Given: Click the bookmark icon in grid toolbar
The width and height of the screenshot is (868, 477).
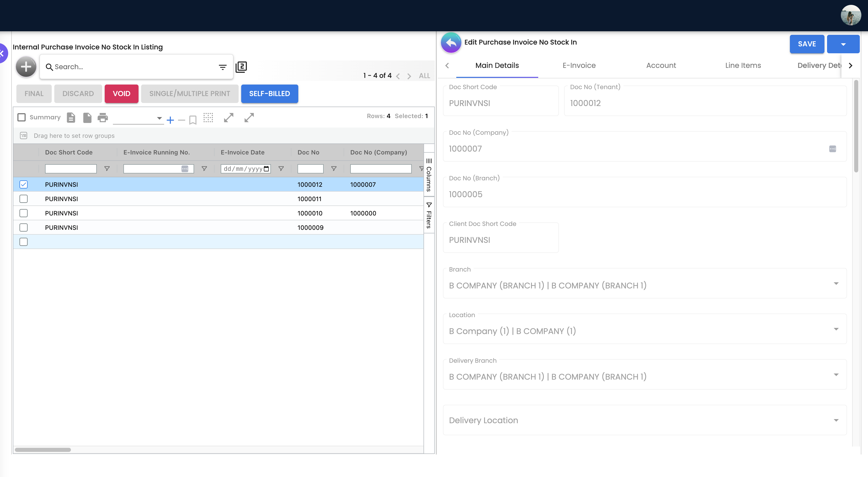Looking at the screenshot, I should [193, 120].
